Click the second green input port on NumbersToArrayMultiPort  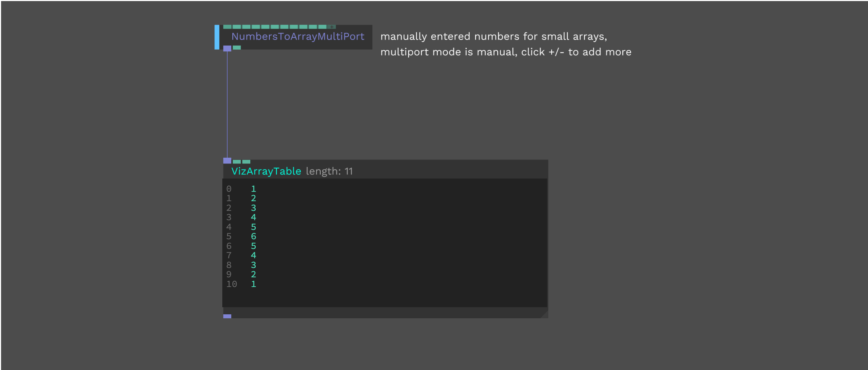237,27
